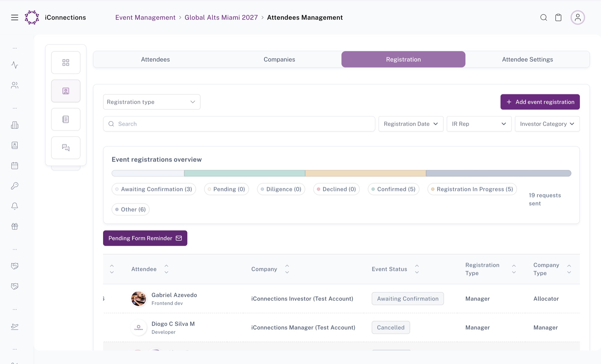
Task: Select the attendee badge panel icon
Action: [66, 91]
